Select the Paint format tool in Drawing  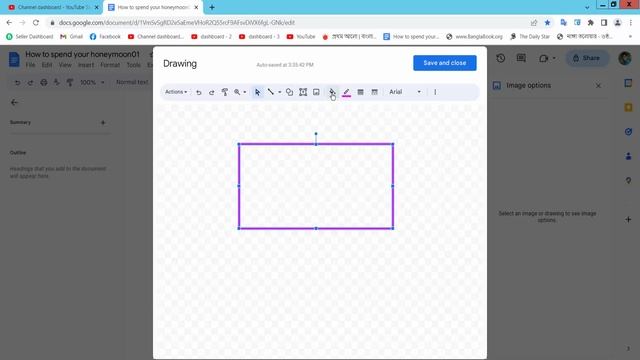point(224,92)
